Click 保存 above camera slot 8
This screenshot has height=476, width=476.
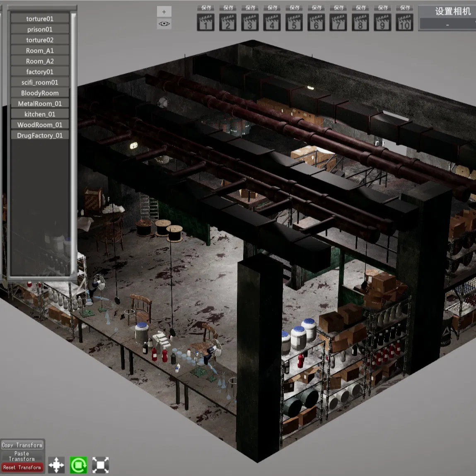tap(361, 8)
